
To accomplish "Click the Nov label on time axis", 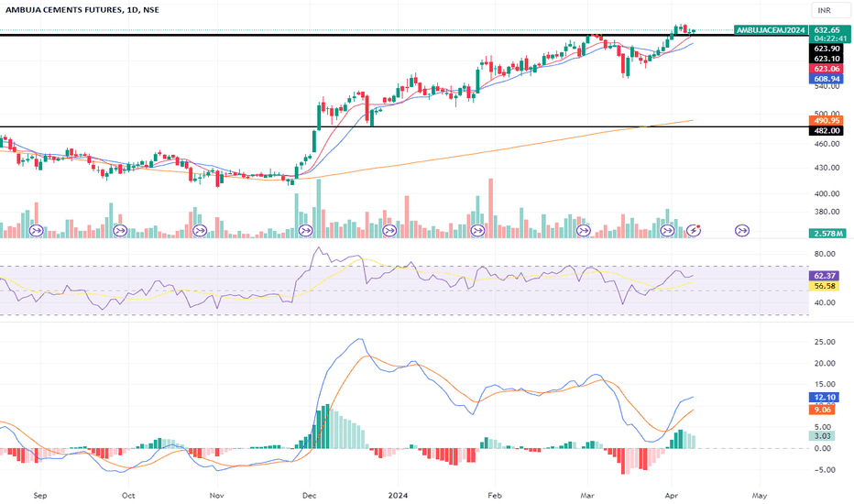I will coord(217,495).
